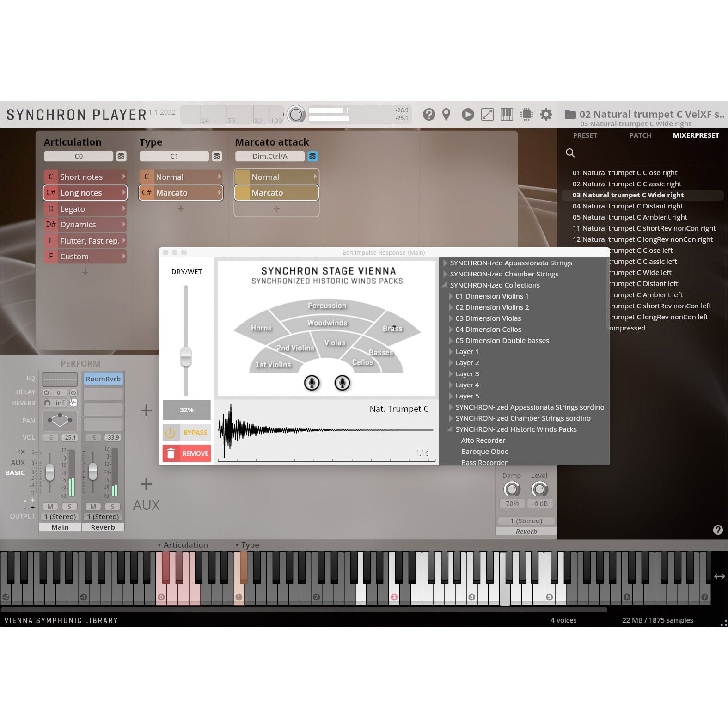The width and height of the screenshot is (728, 728).
Task: Click the layers icon in the Articulation column
Action: pos(121,156)
